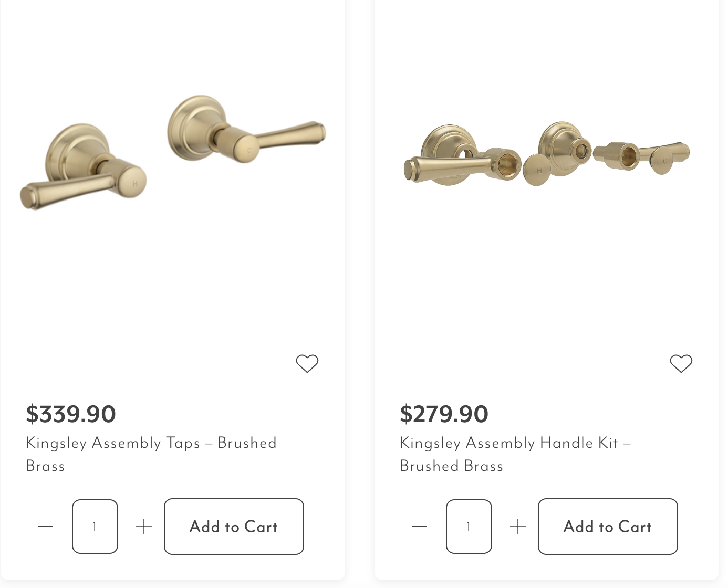View the $339.90 price of Assembly Taps
This screenshot has height=588, width=728.
pyautogui.click(x=71, y=414)
